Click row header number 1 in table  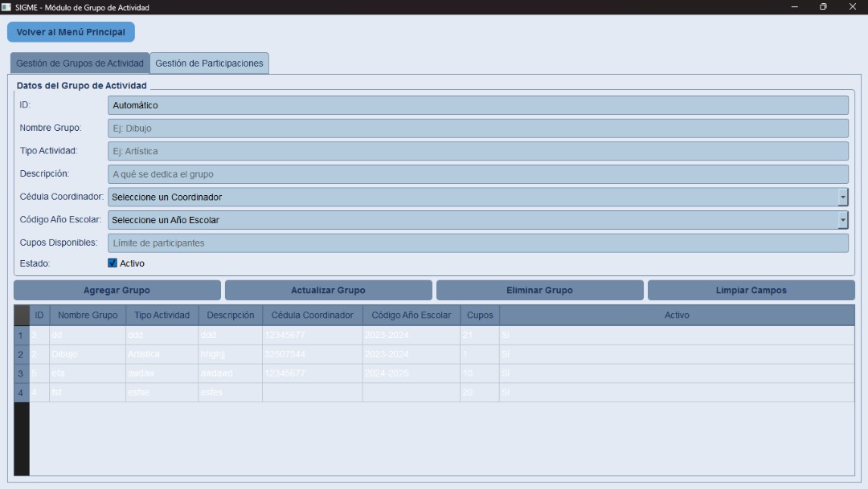click(21, 335)
